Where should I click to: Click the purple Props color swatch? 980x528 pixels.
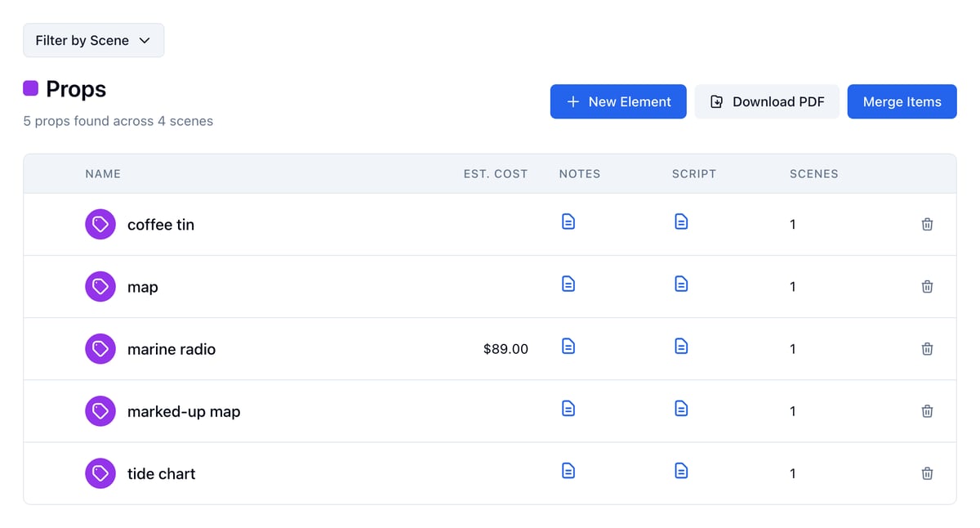tap(30, 88)
